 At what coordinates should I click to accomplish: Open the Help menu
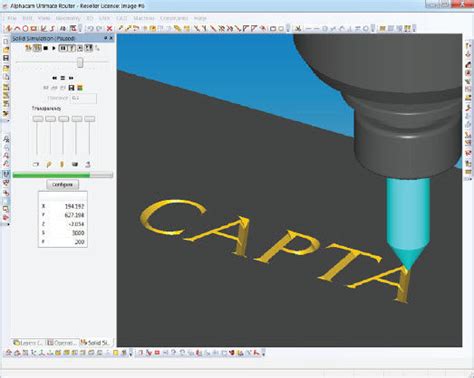point(200,18)
